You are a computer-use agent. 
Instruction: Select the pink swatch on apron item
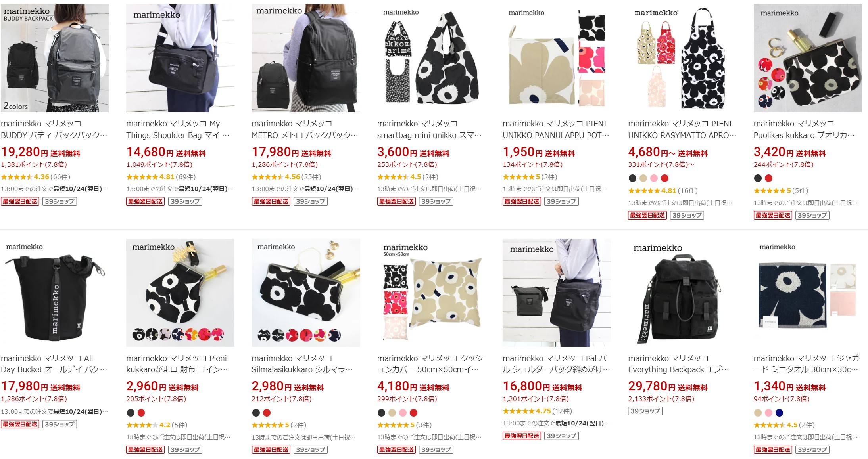654,178
